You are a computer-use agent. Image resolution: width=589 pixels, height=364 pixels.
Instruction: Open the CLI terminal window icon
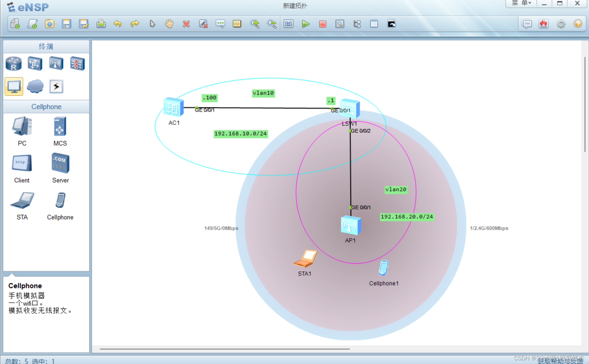tap(391, 24)
